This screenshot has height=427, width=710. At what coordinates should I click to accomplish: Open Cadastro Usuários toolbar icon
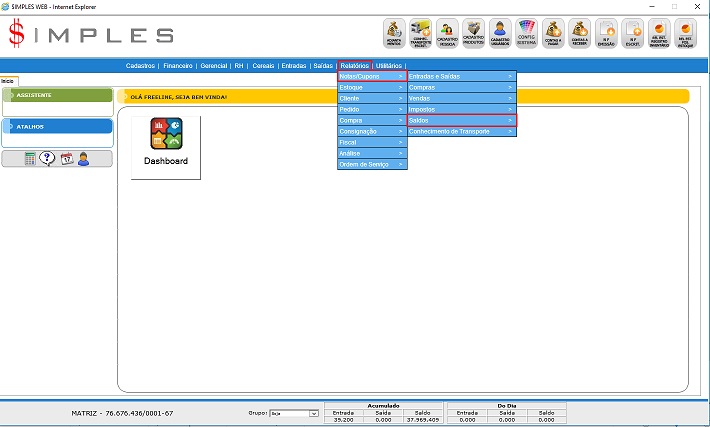click(x=500, y=34)
